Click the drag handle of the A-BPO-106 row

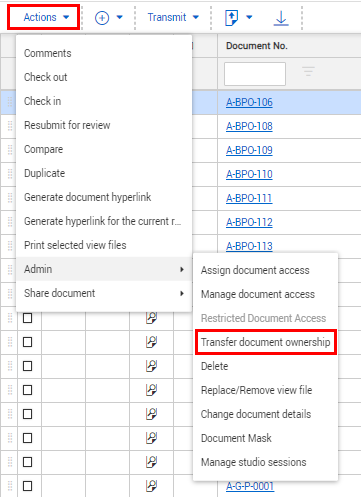[10, 102]
